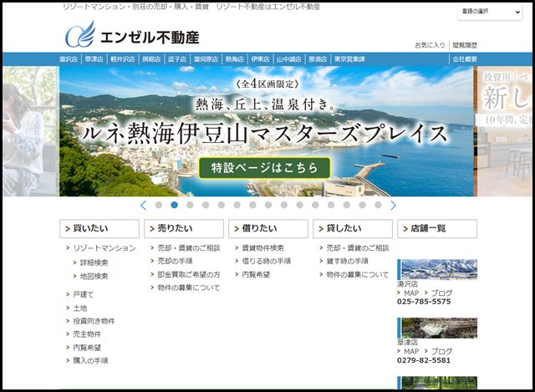Select the fourth carousel dot
The image size is (535, 392).
[206, 205]
